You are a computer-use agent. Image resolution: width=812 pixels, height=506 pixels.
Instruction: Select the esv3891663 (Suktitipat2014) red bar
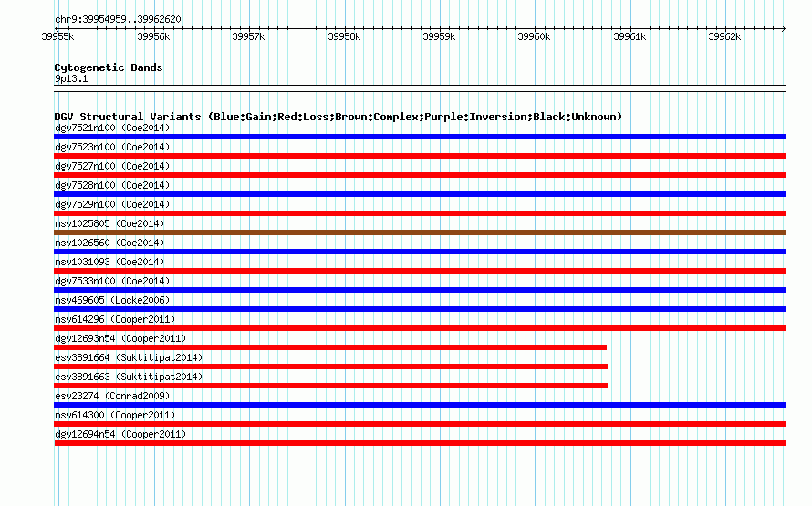tap(330, 386)
